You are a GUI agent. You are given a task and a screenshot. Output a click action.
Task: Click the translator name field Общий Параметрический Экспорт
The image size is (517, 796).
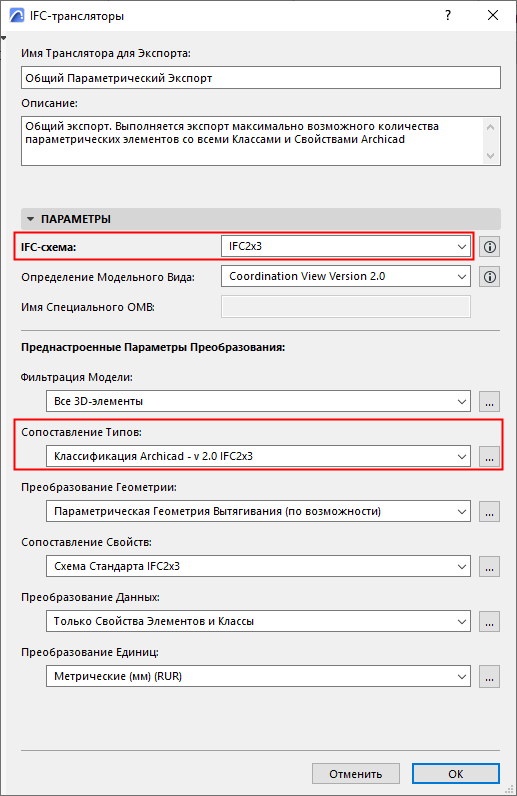[261, 78]
